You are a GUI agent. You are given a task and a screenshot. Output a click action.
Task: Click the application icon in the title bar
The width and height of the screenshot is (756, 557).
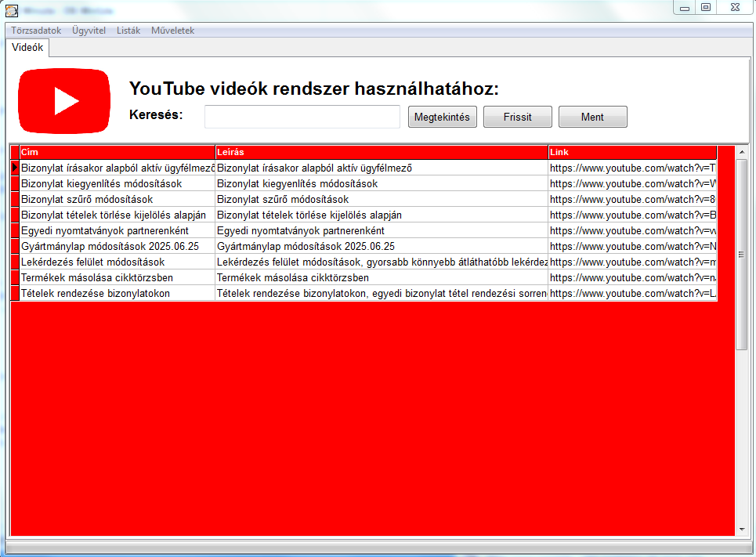click(x=12, y=10)
